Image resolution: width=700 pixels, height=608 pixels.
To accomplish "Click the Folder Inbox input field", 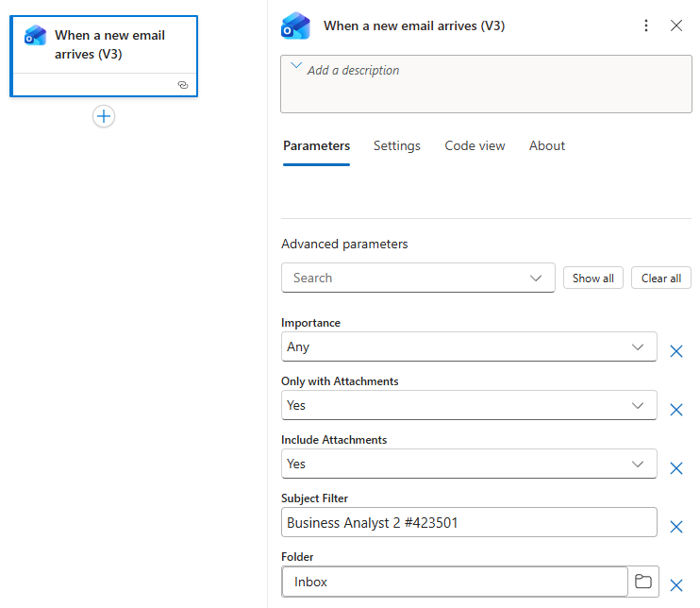I will [x=455, y=582].
